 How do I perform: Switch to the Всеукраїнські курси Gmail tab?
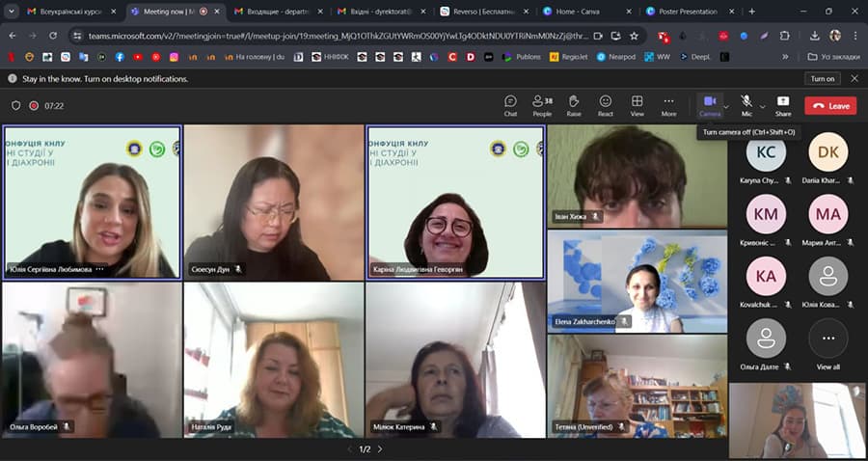click(x=71, y=11)
